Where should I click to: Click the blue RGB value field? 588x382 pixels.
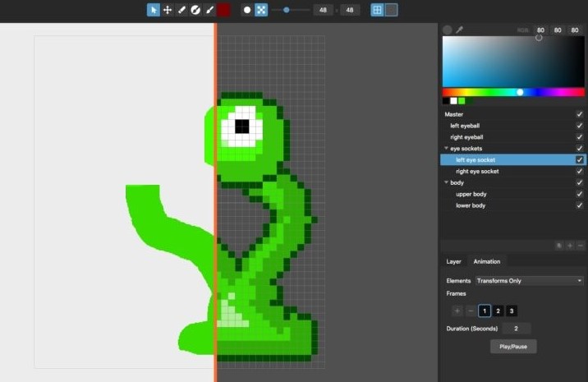pyautogui.click(x=575, y=30)
